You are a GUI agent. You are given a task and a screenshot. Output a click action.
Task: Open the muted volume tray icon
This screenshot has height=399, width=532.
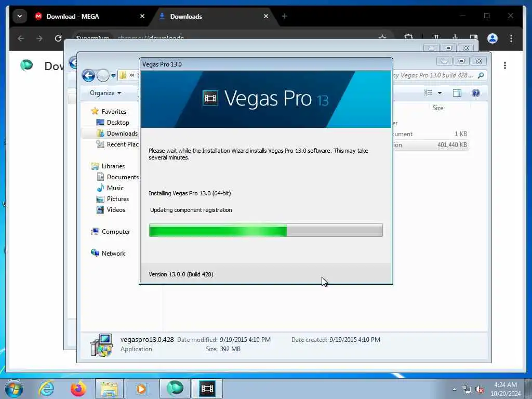click(480, 390)
